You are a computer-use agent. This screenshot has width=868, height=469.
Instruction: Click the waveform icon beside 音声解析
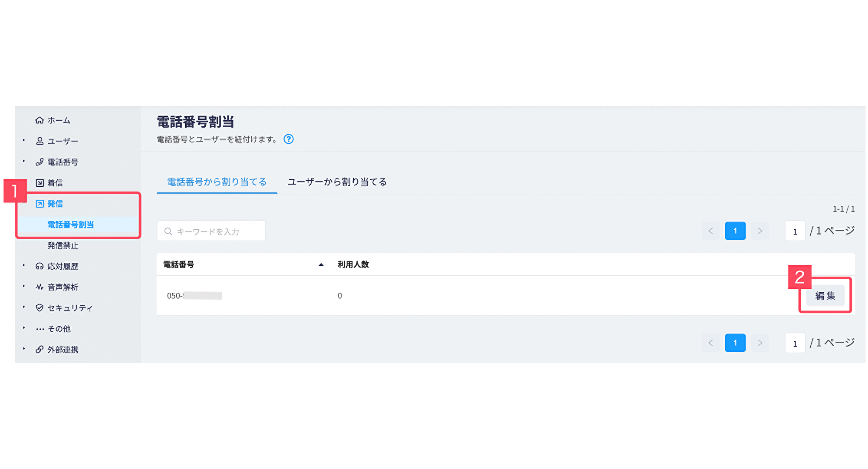pyautogui.click(x=39, y=287)
